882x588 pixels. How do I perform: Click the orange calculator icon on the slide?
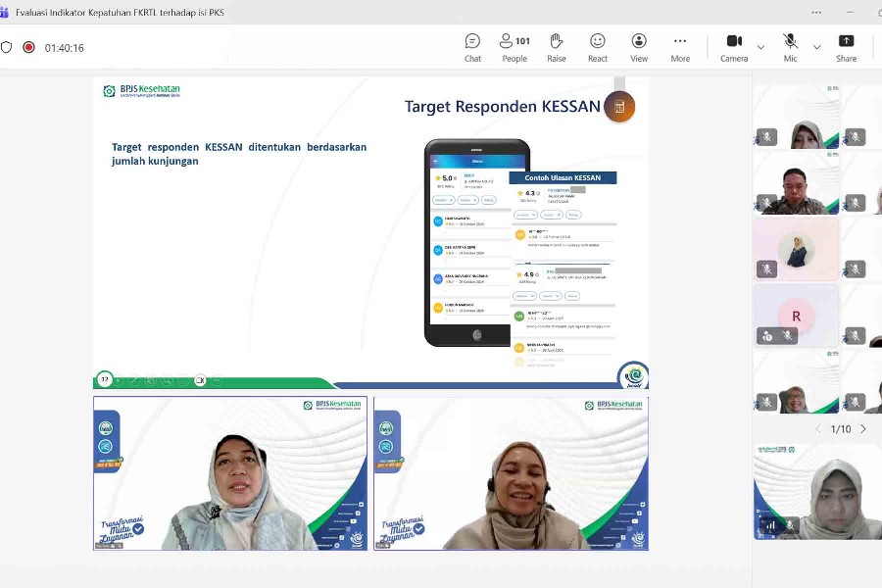click(x=619, y=107)
